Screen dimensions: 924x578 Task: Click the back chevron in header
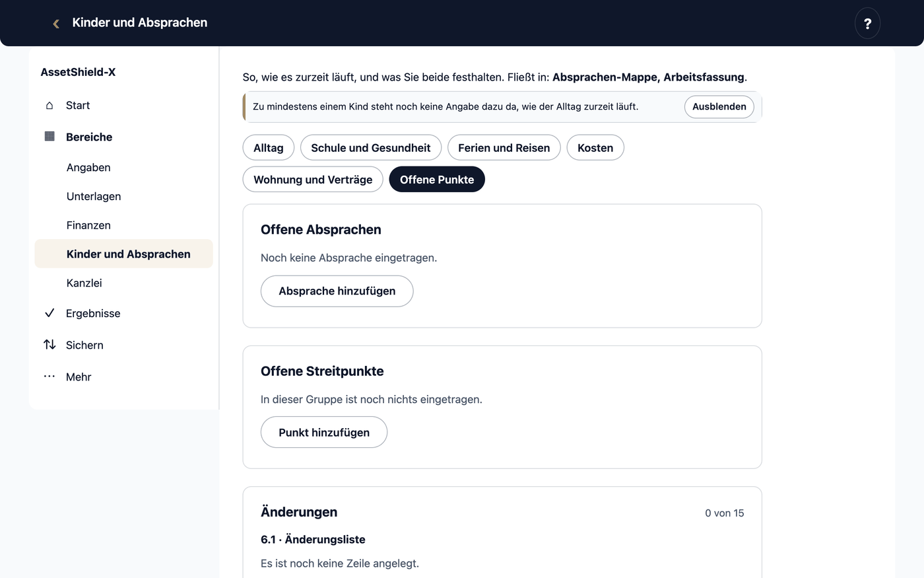point(56,23)
